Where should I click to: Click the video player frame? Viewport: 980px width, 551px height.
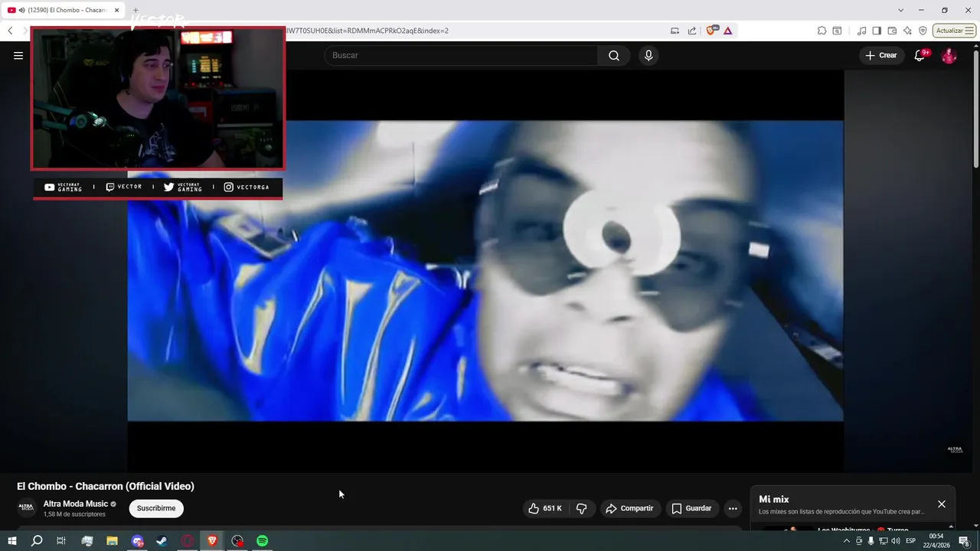pyautogui.click(x=485, y=271)
